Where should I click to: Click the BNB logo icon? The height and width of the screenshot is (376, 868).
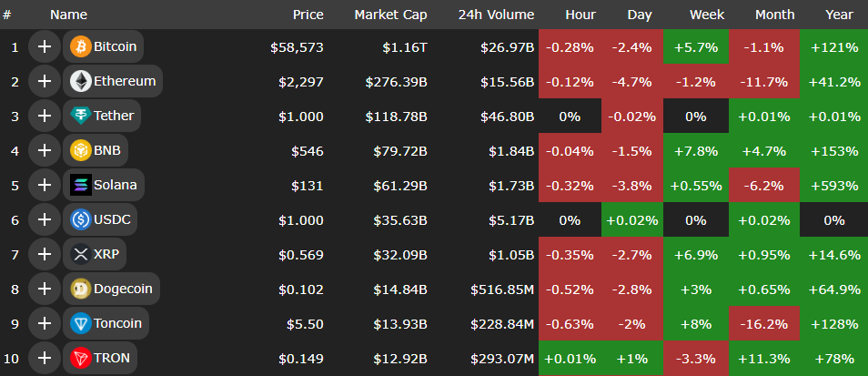[80, 150]
